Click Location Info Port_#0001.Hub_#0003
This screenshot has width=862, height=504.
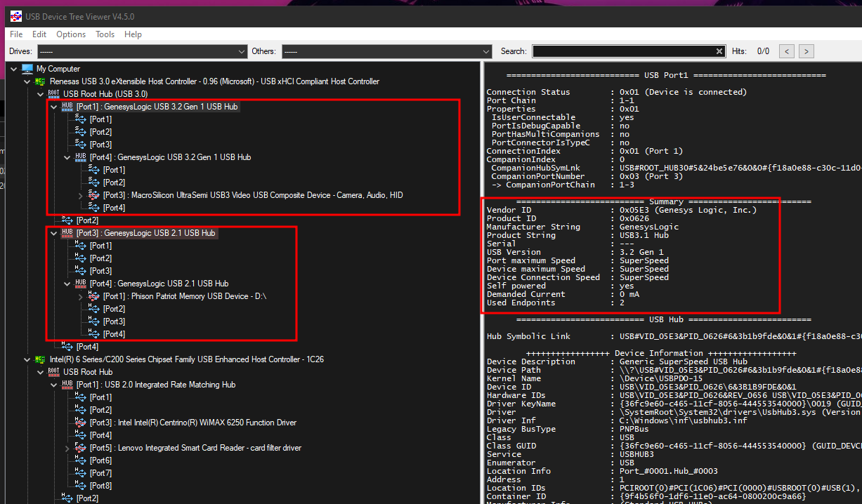tap(669, 471)
